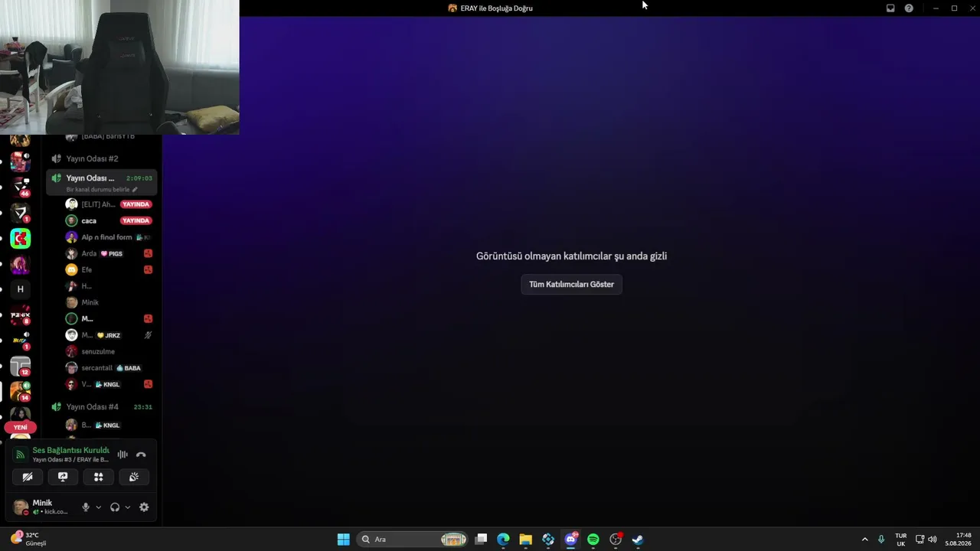This screenshot has width=980, height=551.
Task: Open Windows Start menu
Action: (x=344, y=540)
